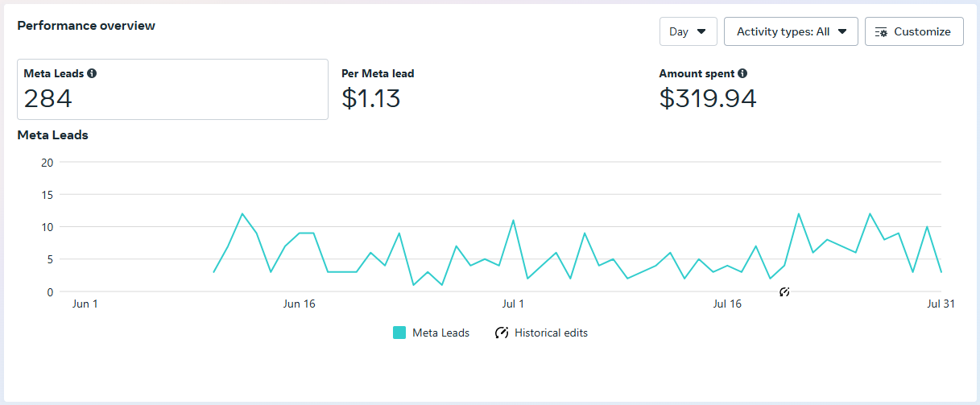Click the Per Meta lead $1.13 value
The height and width of the screenshot is (405, 980).
[x=371, y=98]
